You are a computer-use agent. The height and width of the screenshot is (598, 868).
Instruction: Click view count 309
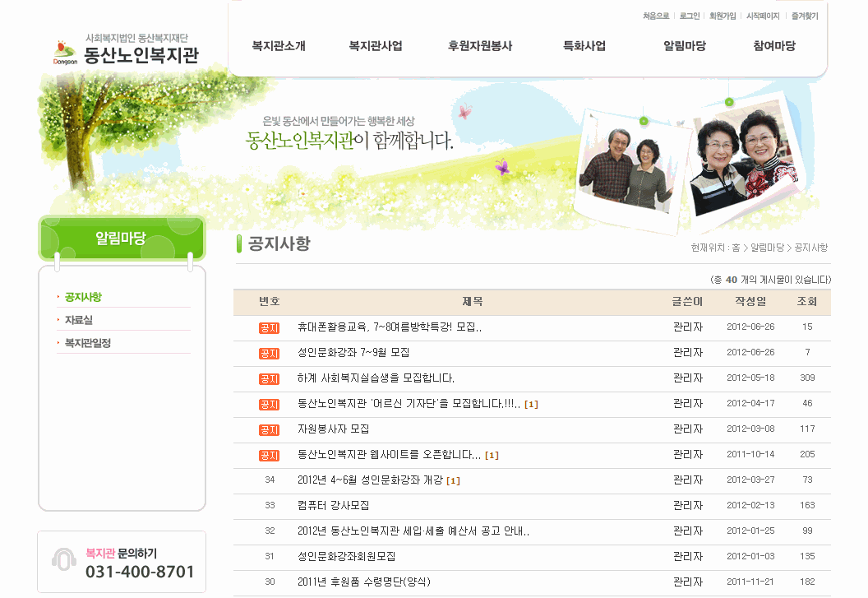coord(807,378)
